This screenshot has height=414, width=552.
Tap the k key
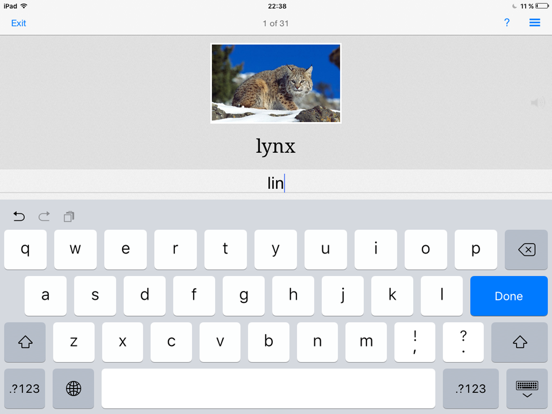392,296
